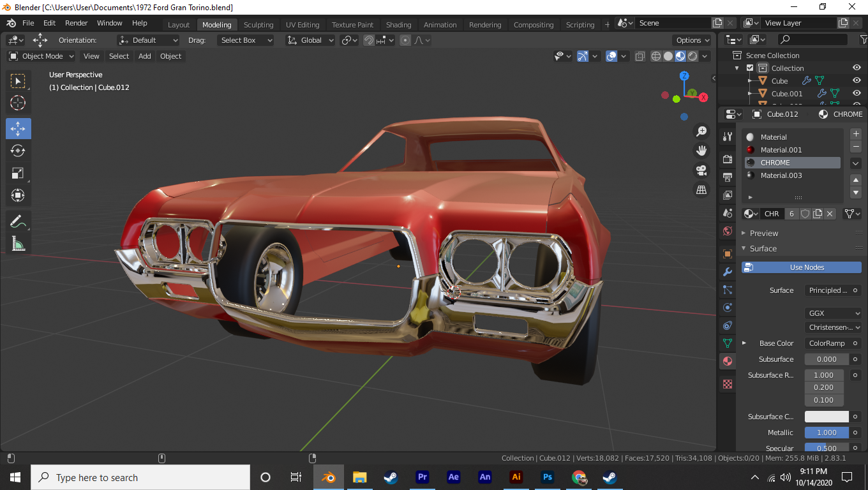Collapse the Surface panel section
868x490 pixels.
(763, 249)
